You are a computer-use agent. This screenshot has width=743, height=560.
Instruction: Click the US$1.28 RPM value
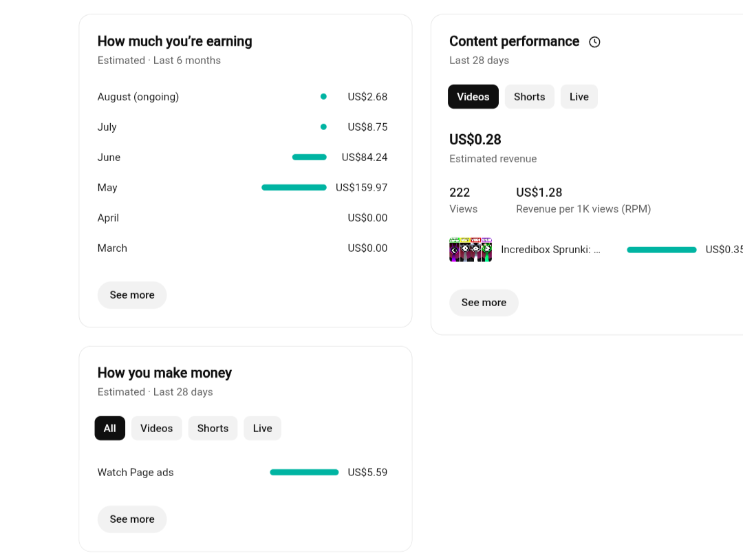tap(539, 193)
